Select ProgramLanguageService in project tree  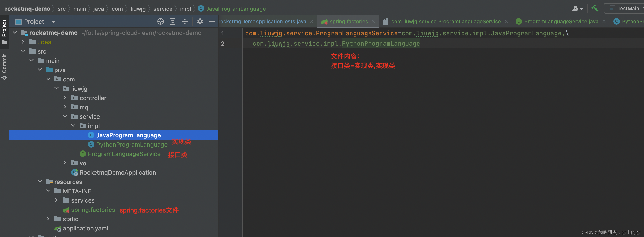click(124, 154)
